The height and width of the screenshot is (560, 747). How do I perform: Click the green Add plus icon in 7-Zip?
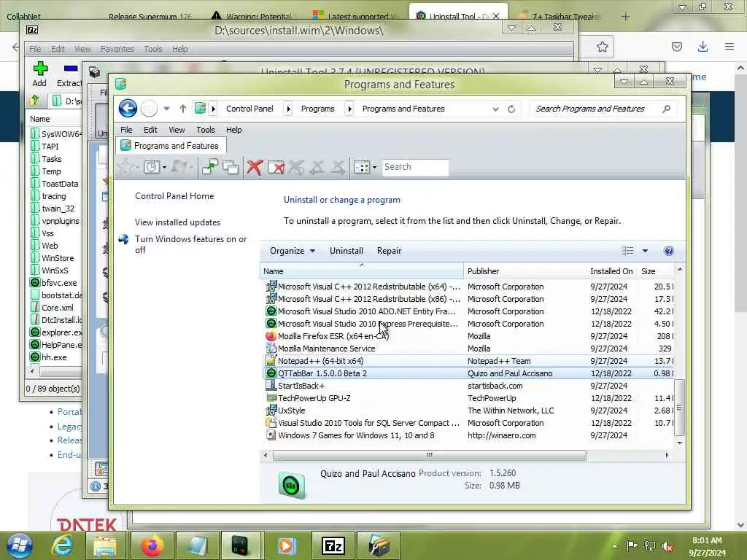(x=40, y=69)
